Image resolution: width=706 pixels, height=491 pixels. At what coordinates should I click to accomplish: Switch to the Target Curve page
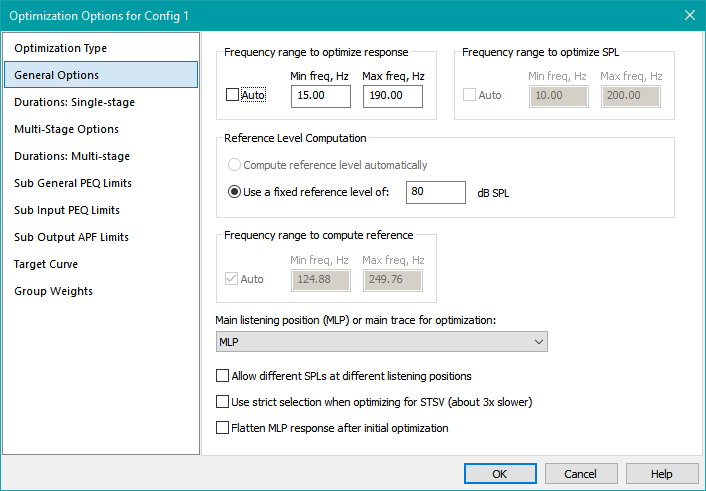101,264
